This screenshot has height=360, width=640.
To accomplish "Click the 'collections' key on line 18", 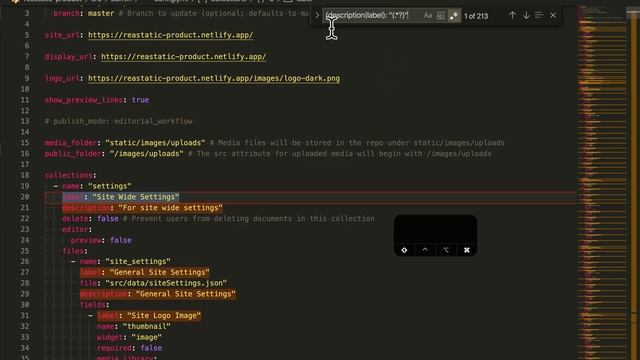I will pyautogui.click(x=69, y=175).
